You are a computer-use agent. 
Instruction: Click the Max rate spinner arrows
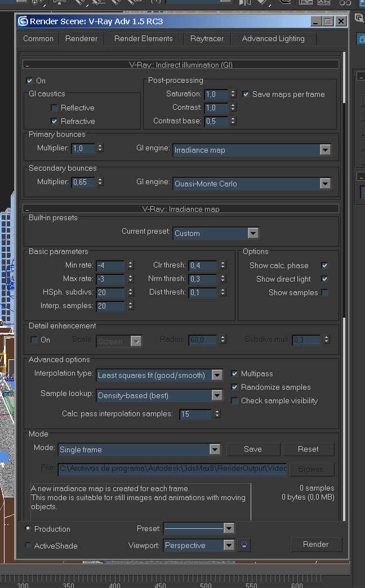pos(130,278)
